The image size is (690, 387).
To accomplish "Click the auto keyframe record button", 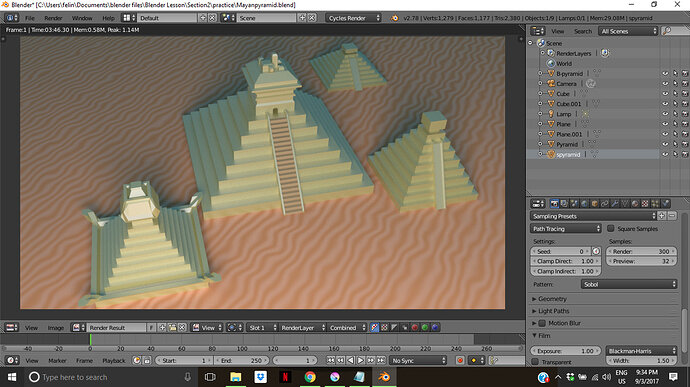I will 460,361.
